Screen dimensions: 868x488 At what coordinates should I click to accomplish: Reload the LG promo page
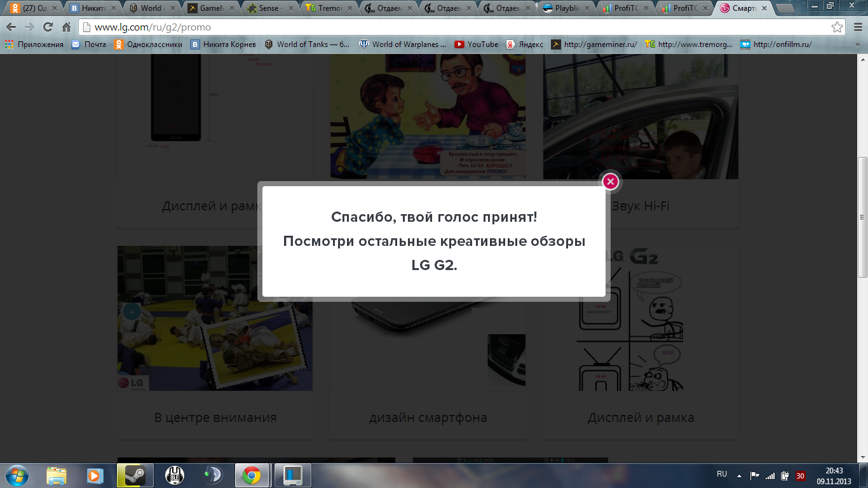48,27
